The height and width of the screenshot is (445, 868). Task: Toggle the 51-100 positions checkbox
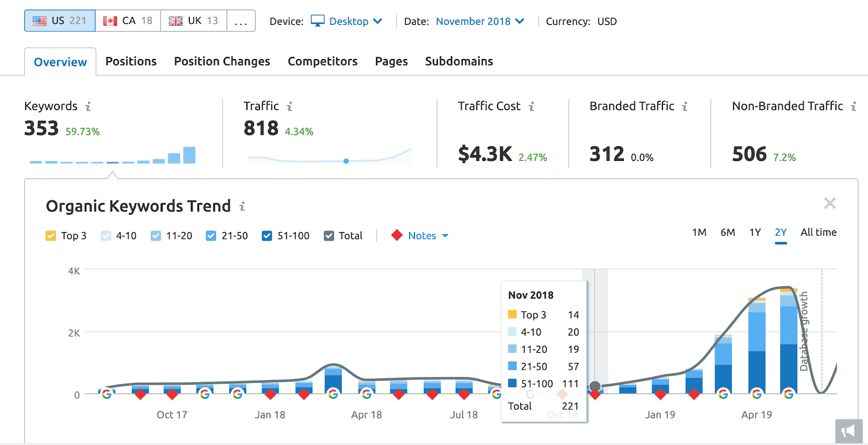click(x=267, y=236)
